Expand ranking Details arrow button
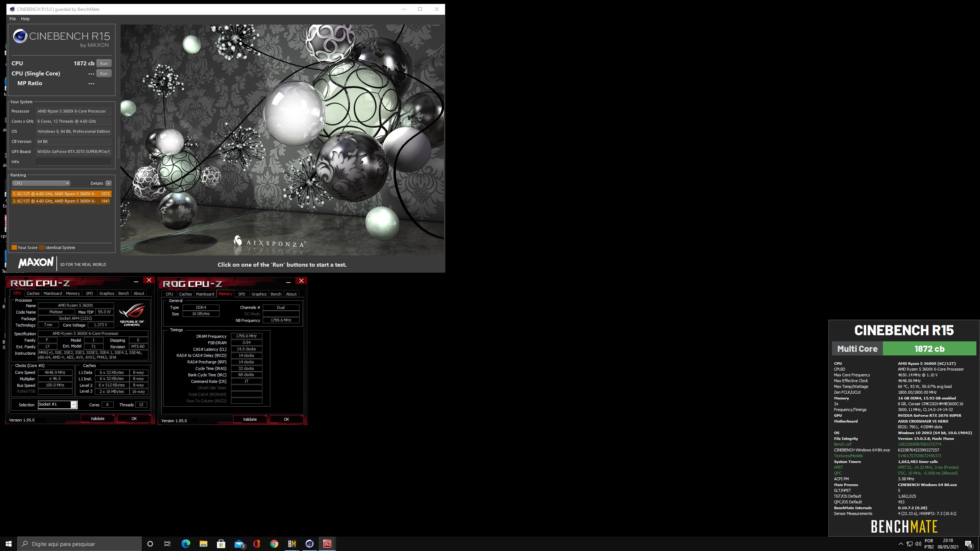The height and width of the screenshot is (551, 980). 108,183
